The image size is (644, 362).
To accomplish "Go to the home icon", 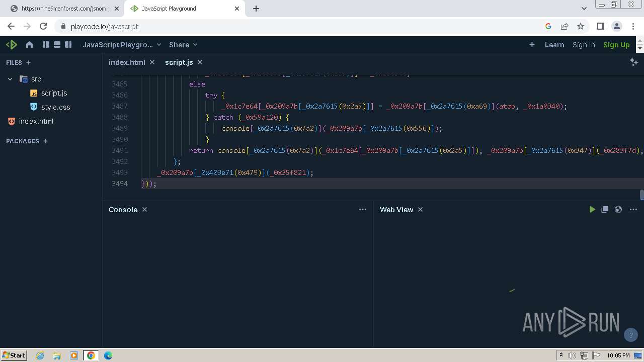I will [x=29, y=45].
